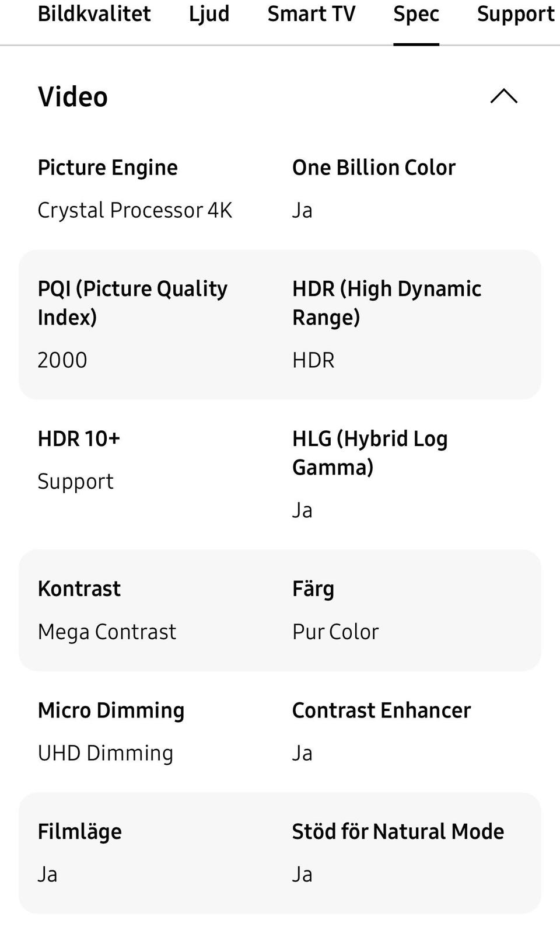Select the Mega Contrast value
The height and width of the screenshot is (930, 560).
107,632
